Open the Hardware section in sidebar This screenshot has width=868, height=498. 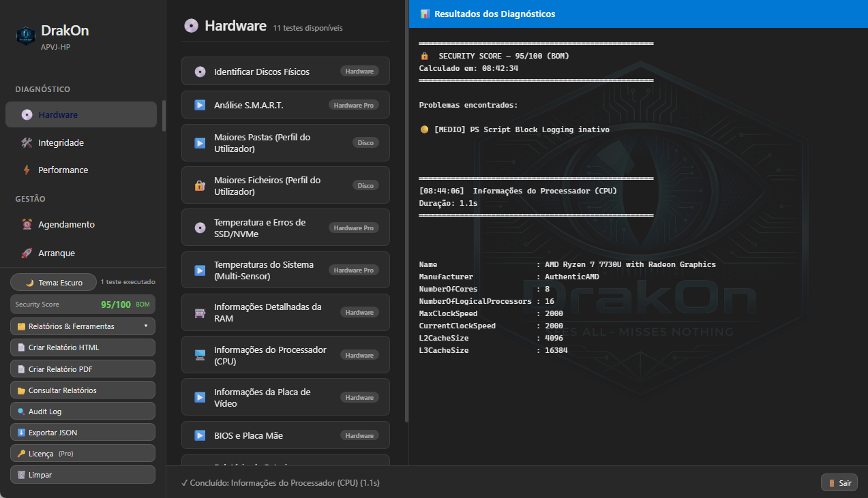(81, 114)
